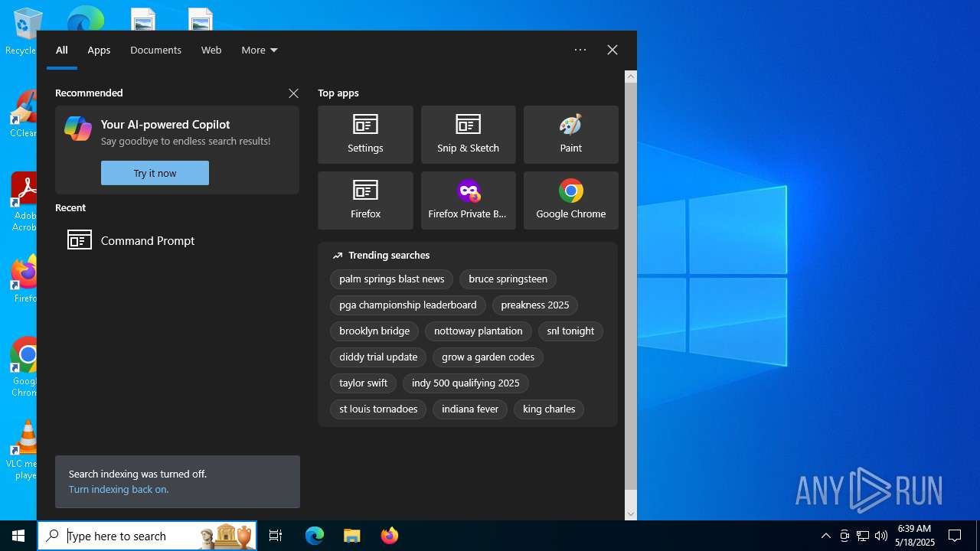Select snl tonight trending search

click(571, 331)
